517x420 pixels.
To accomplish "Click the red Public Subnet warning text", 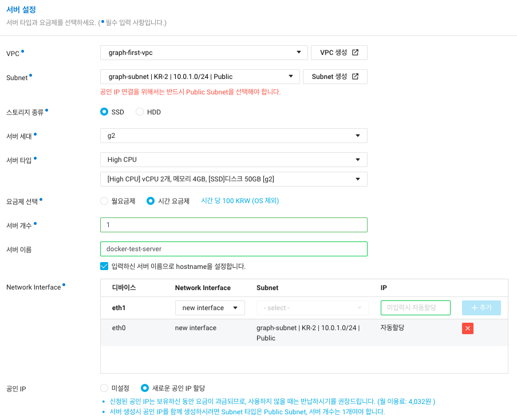I will click(x=190, y=92).
